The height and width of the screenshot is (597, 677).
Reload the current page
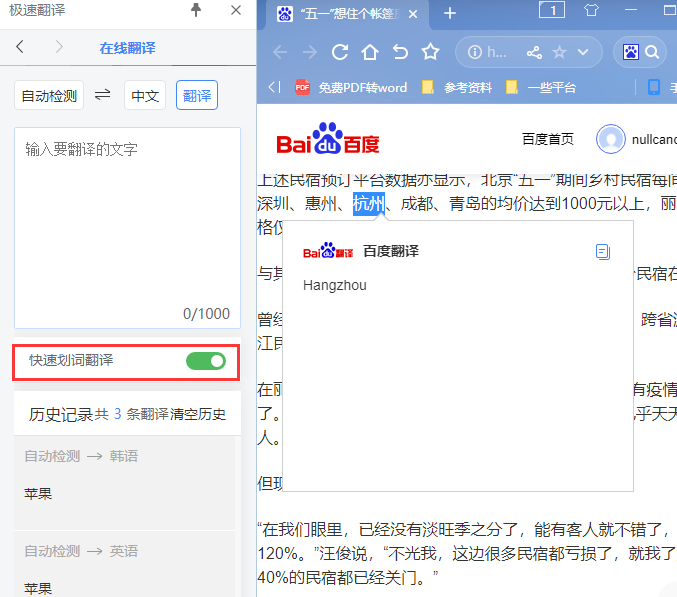pyautogui.click(x=340, y=52)
